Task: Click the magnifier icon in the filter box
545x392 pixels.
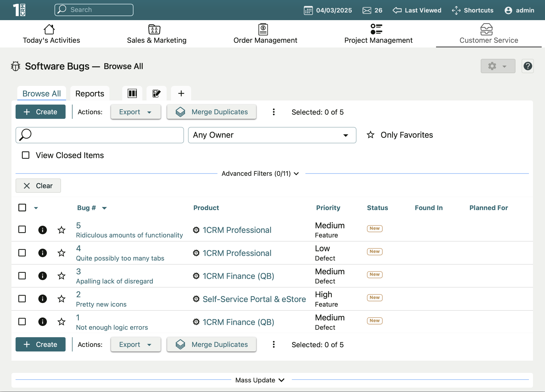Action: coord(26,135)
